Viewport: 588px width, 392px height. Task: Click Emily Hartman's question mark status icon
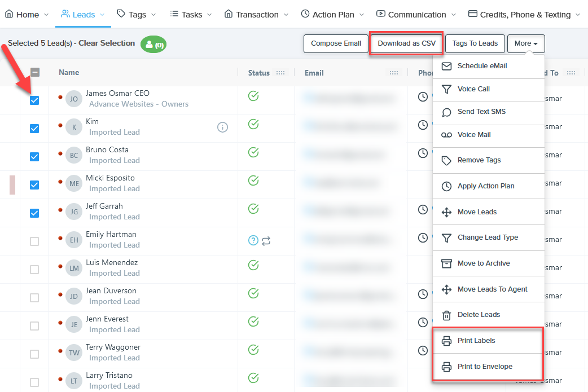[x=253, y=240]
